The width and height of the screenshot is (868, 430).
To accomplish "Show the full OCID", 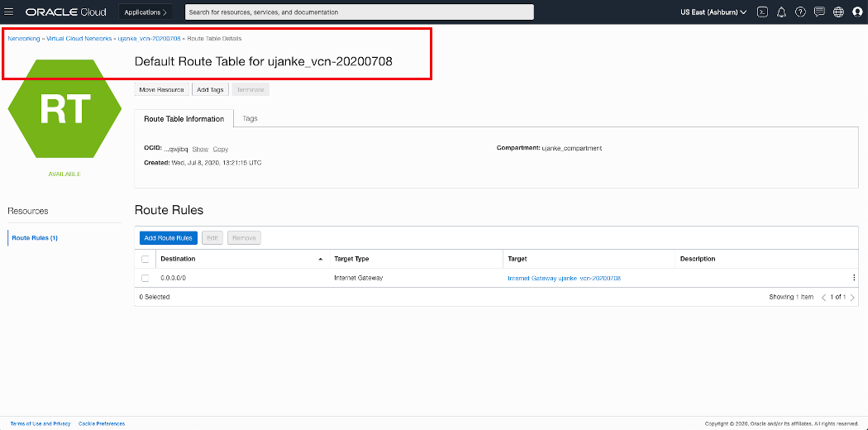I will click(200, 150).
